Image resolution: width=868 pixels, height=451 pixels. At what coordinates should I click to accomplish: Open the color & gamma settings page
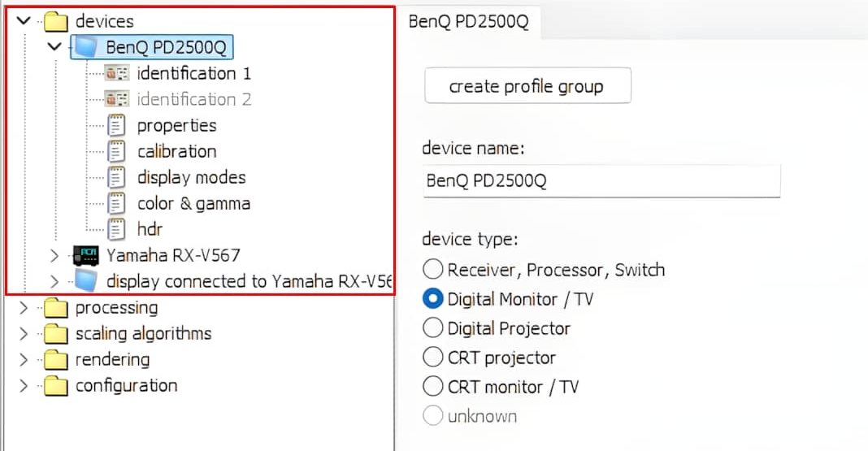pyautogui.click(x=193, y=203)
